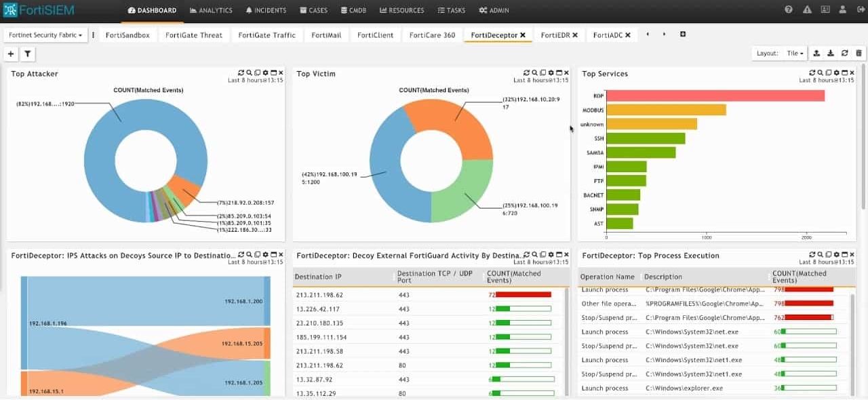Refresh the Top Process Execution widget
This screenshot has height=400, width=868.
click(812, 254)
